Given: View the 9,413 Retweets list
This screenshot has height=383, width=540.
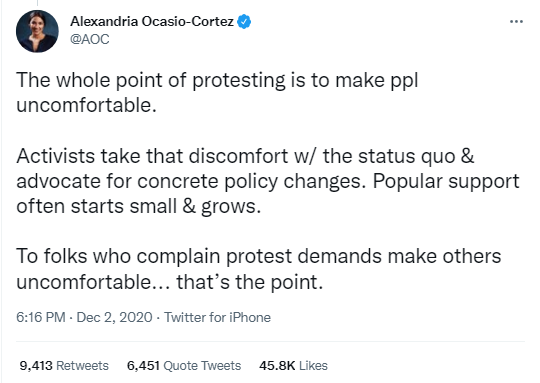Looking at the screenshot, I should click(x=64, y=365).
